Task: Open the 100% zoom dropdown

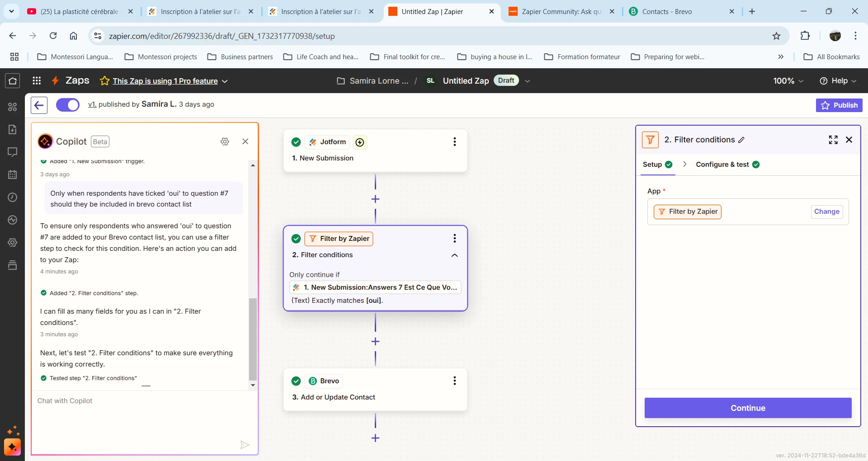Action: point(788,81)
